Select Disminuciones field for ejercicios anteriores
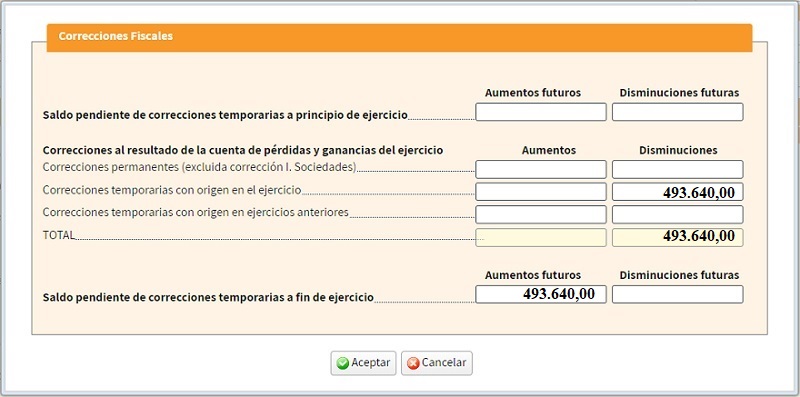The height and width of the screenshot is (397, 800). pyautogui.click(x=678, y=214)
